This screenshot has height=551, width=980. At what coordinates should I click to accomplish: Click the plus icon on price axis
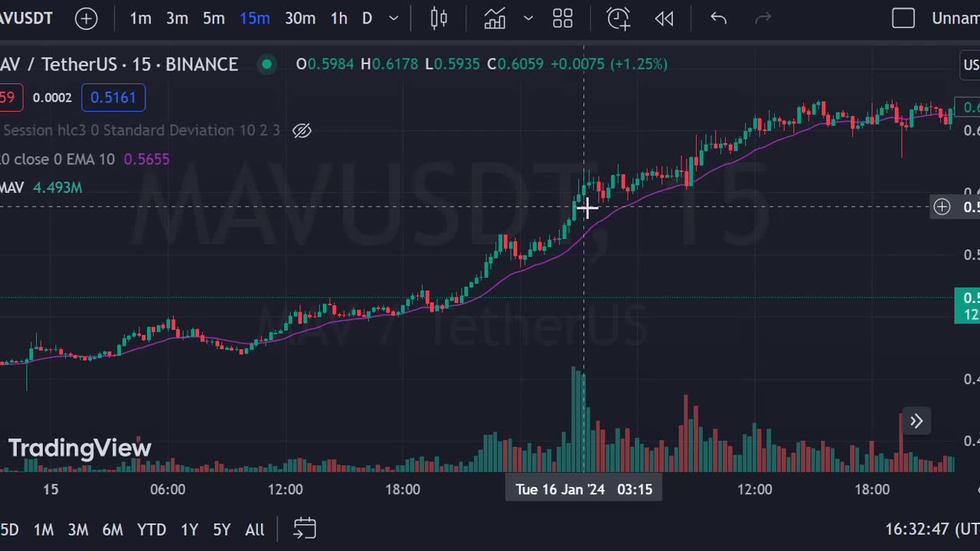942,207
